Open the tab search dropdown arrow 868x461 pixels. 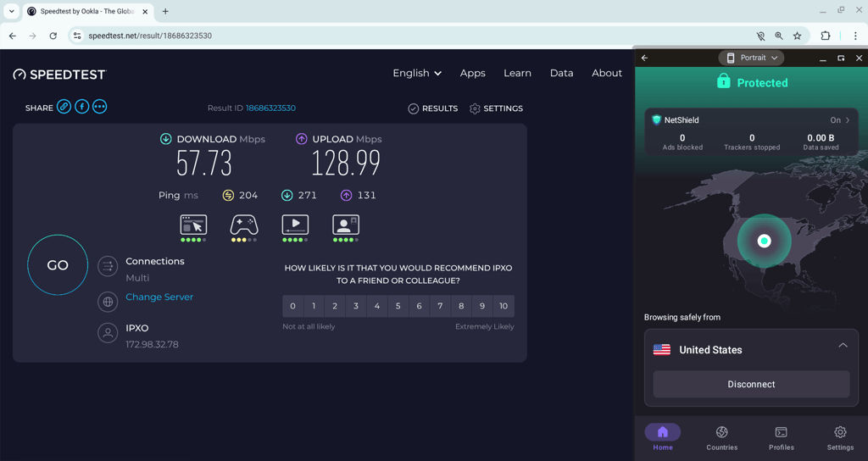11,11
